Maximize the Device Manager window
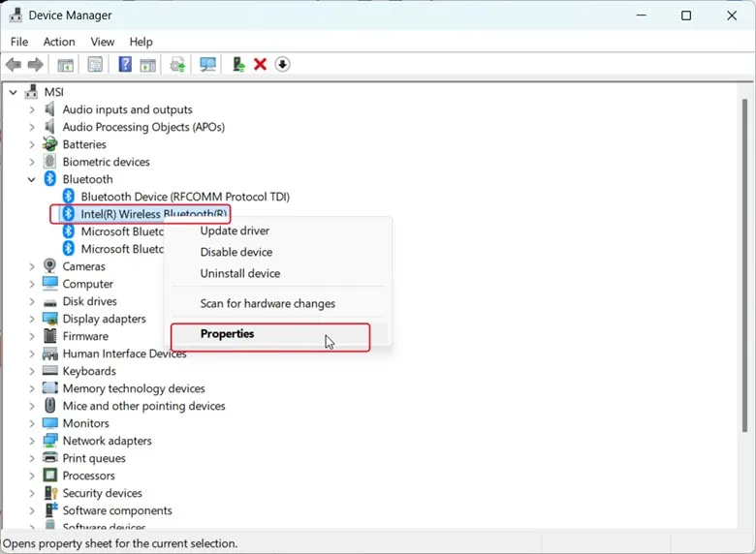756x554 pixels. point(686,15)
